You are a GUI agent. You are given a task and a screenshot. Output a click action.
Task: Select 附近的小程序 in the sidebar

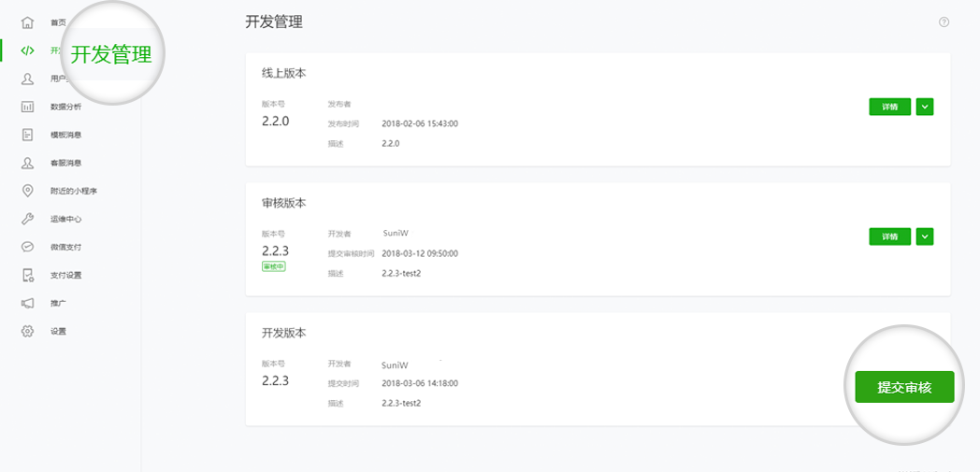point(74,191)
